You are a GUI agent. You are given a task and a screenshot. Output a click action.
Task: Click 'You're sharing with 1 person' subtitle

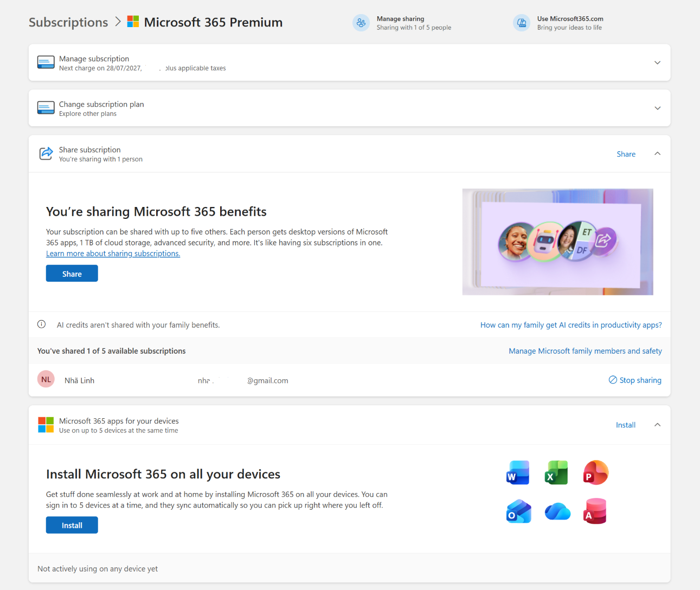point(101,159)
